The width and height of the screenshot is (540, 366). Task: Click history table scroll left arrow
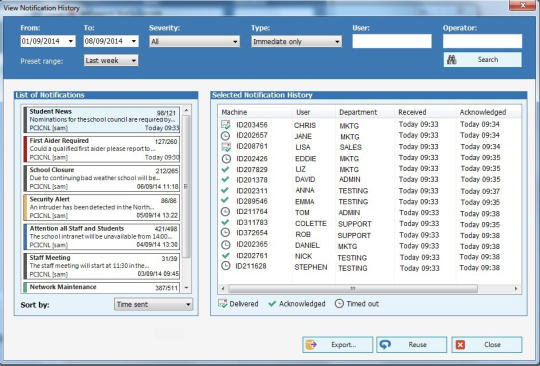tap(223, 289)
